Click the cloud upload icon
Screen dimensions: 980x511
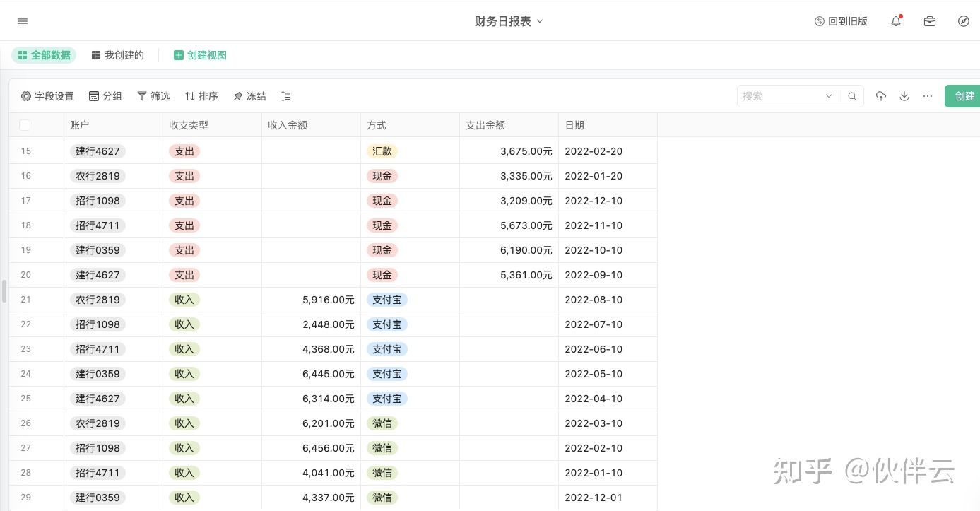[880, 96]
